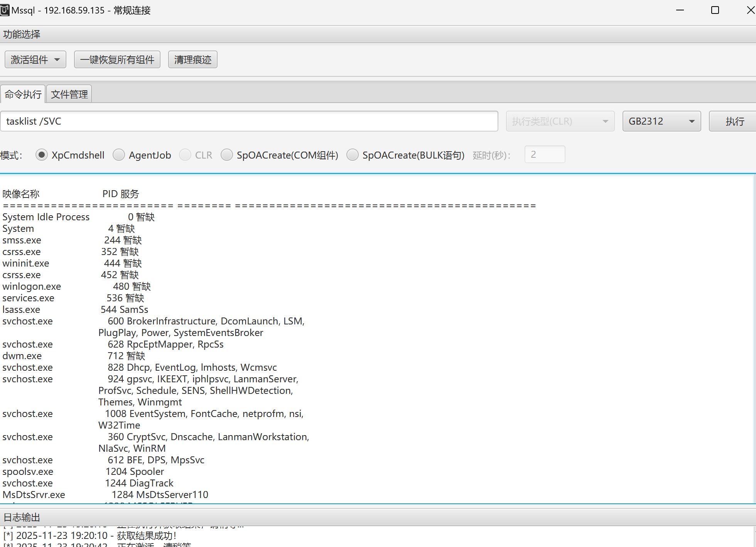Close the Mssql connection window

pos(750,10)
